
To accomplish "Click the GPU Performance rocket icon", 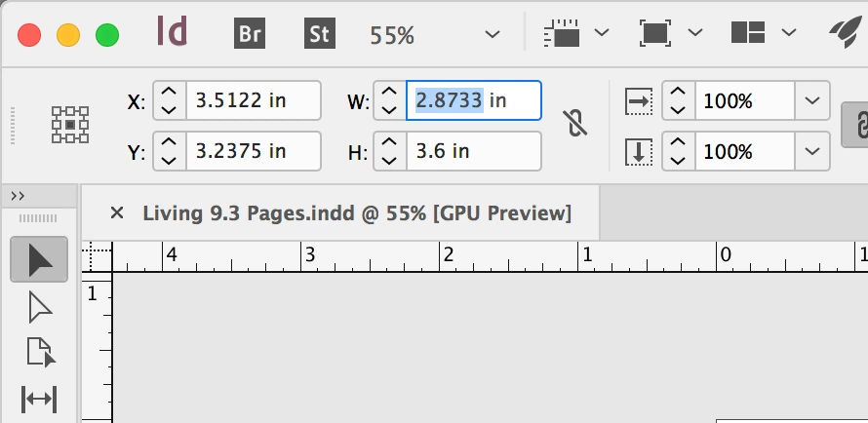I will (x=847, y=32).
